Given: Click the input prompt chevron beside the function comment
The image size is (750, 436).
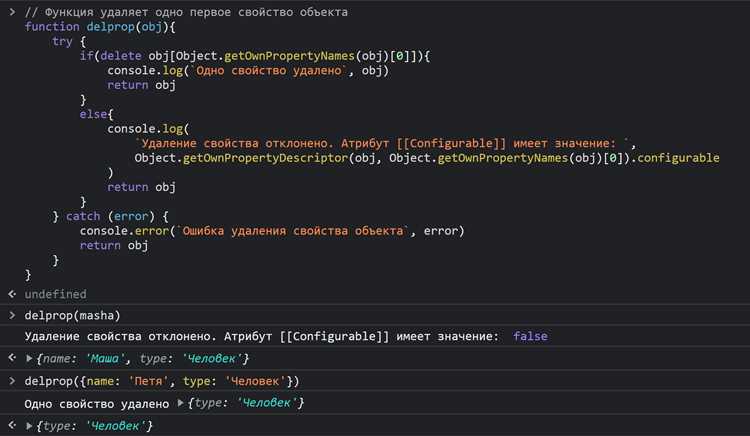Looking at the screenshot, I should tap(12, 12).
